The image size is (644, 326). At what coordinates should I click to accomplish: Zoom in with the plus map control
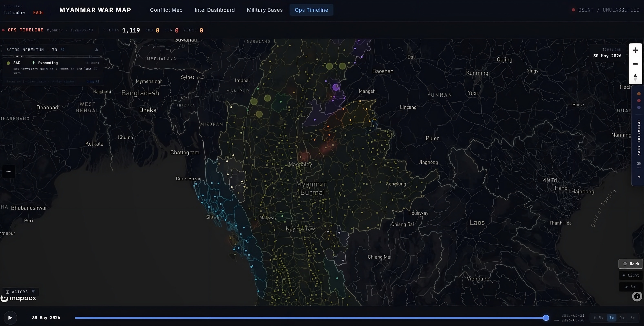pos(635,50)
